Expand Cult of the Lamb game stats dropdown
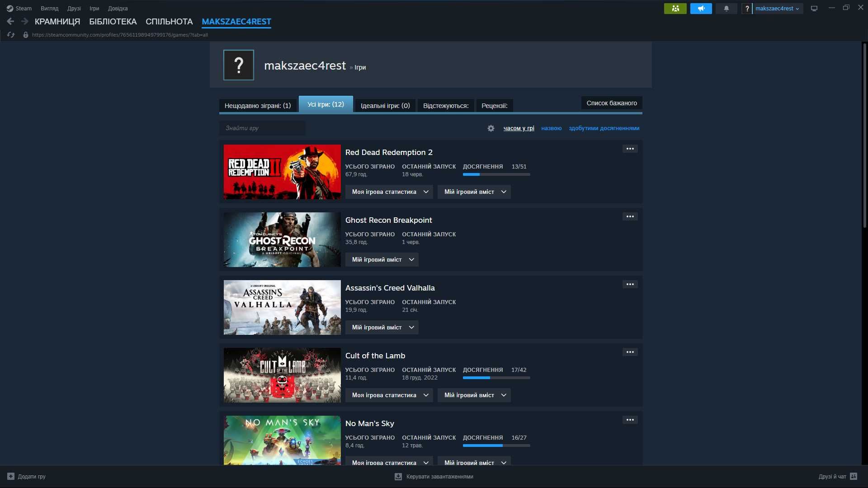The width and height of the screenshot is (868, 488). [389, 395]
